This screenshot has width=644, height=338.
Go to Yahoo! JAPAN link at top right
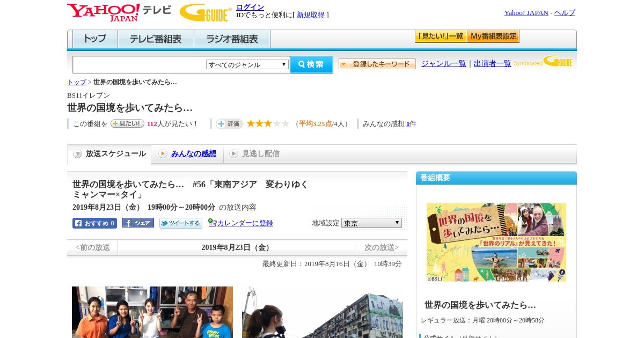526,13
